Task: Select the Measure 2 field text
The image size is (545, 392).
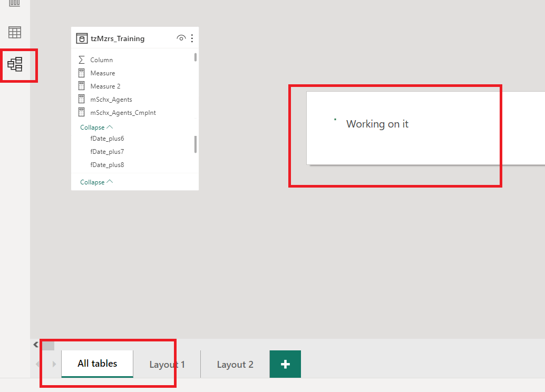Action: [105, 86]
